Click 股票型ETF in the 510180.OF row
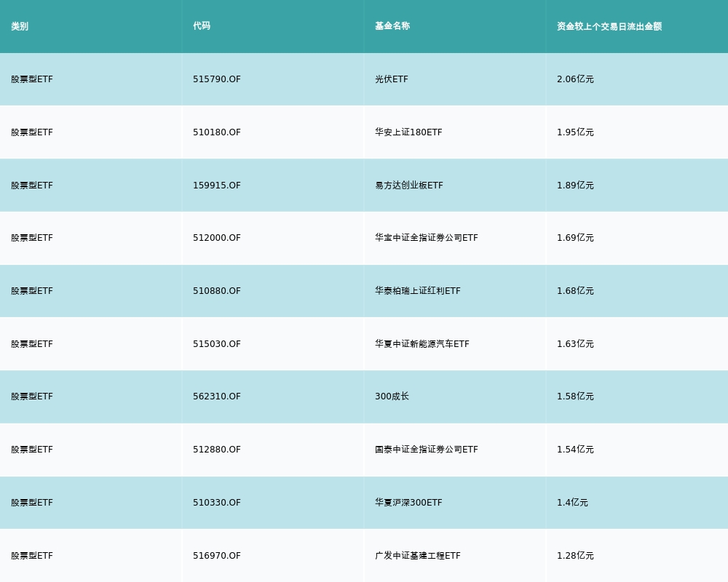The width and height of the screenshot is (728, 582). coord(32,132)
